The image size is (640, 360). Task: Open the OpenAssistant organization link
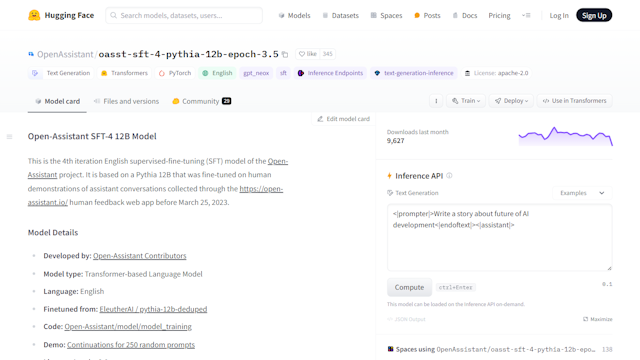click(x=65, y=54)
